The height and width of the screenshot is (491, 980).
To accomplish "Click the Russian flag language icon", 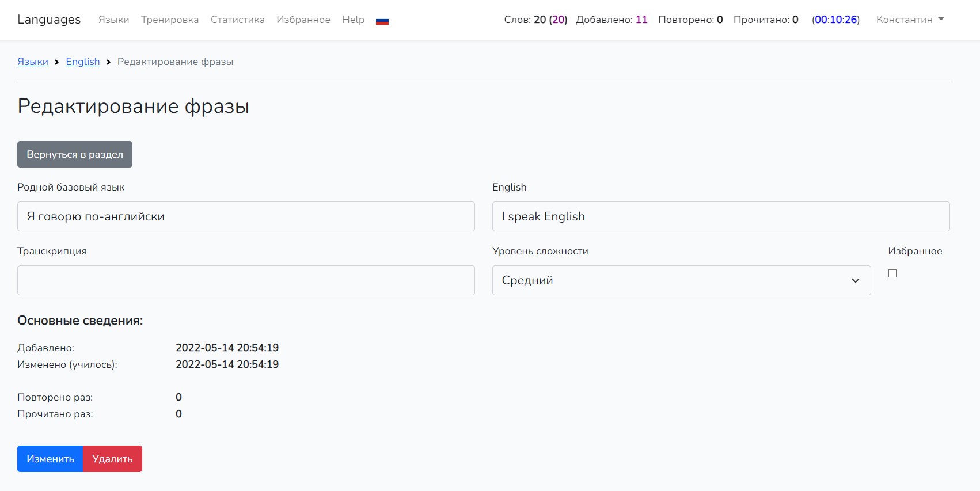I will tap(382, 21).
